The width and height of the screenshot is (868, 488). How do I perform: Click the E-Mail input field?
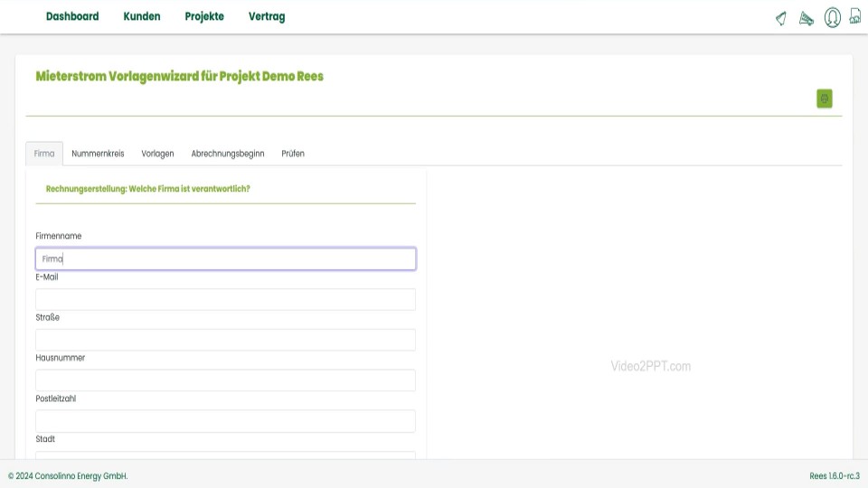tap(226, 299)
